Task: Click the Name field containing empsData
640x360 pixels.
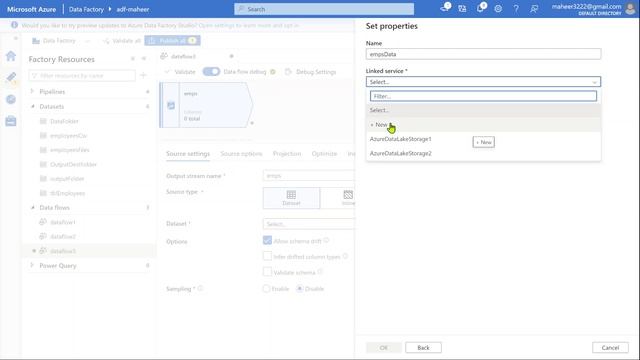Action: pyautogui.click(x=483, y=54)
